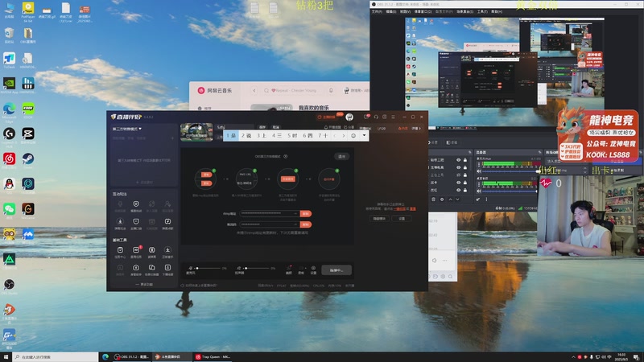The width and height of the screenshot is (644, 362).
Task: Copy the rtmp address with orange button
Action: pos(306,213)
